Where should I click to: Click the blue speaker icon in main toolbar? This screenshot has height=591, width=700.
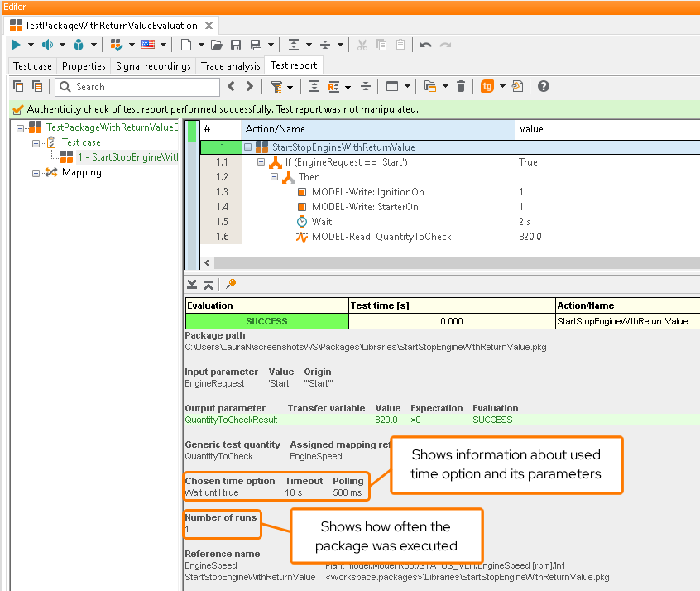click(47, 45)
